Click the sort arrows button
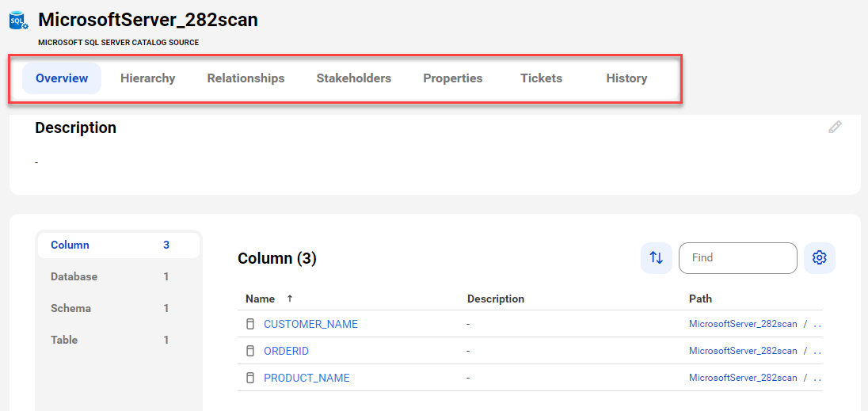The image size is (868, 411). point(656,258)
